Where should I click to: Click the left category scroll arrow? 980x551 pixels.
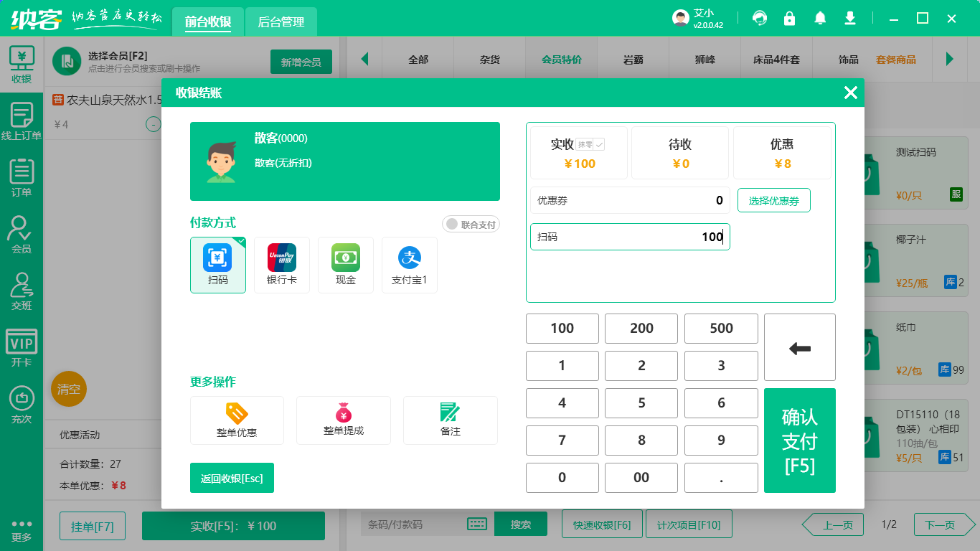click(x=365, y=58)
